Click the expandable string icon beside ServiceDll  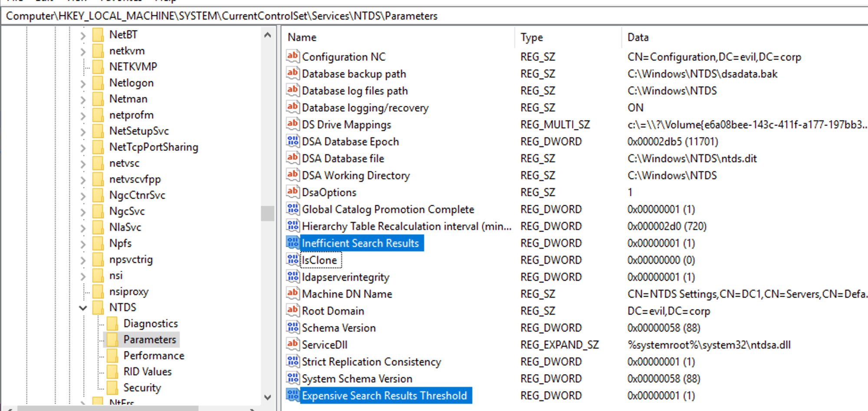292,344
